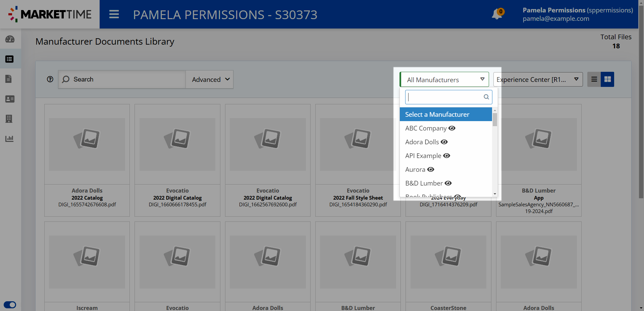
Task: Open the dashboard gauge sidebar icon
Action: (10, 39)
